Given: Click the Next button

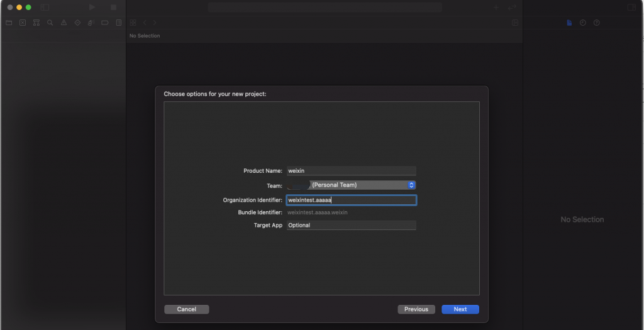Looking at the screenshot, I should click(460, 309).
